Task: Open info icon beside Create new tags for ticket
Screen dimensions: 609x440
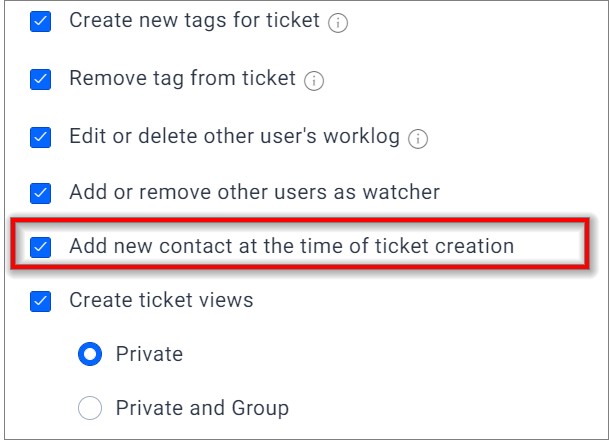Action: tap(338, 23)
